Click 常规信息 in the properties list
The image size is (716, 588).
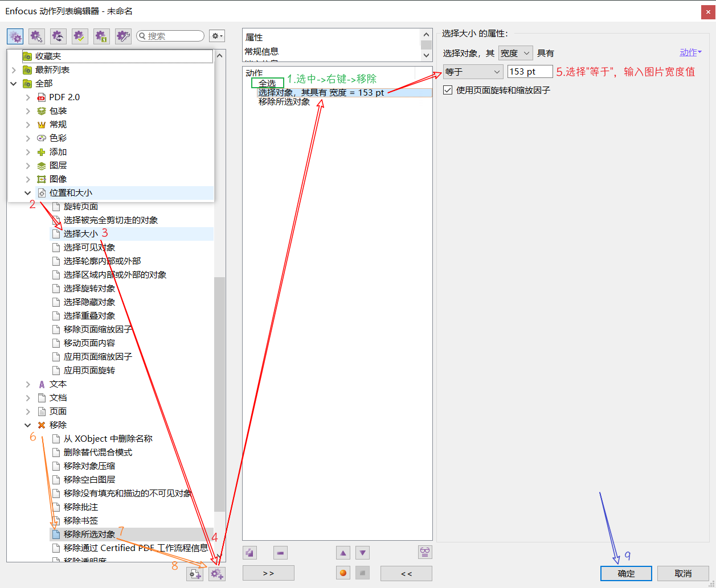[261, 51]
